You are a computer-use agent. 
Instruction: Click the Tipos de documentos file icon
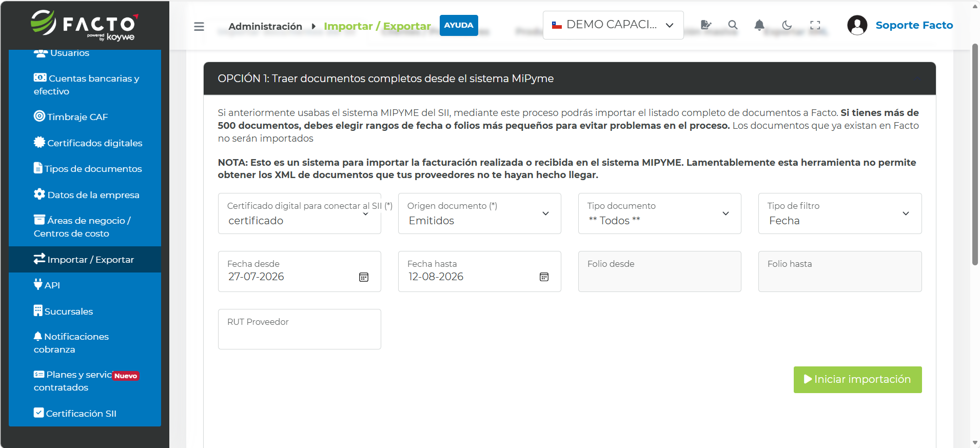[38, 168]
